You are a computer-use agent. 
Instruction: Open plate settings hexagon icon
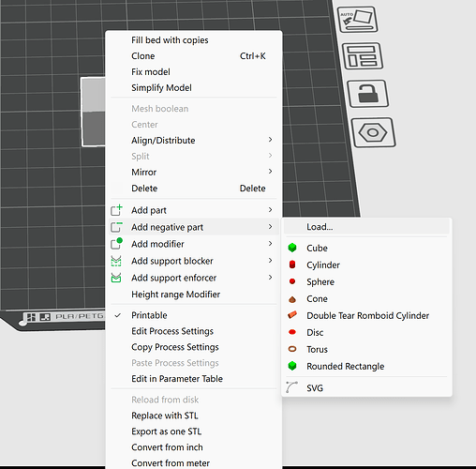coord(373,132)
